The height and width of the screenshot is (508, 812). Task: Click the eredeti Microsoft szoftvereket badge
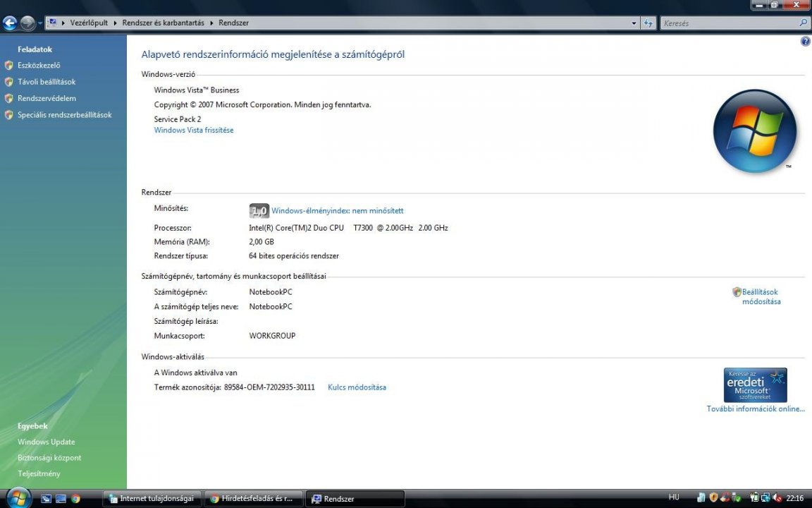pyautogui.click(x=755, y=385)
